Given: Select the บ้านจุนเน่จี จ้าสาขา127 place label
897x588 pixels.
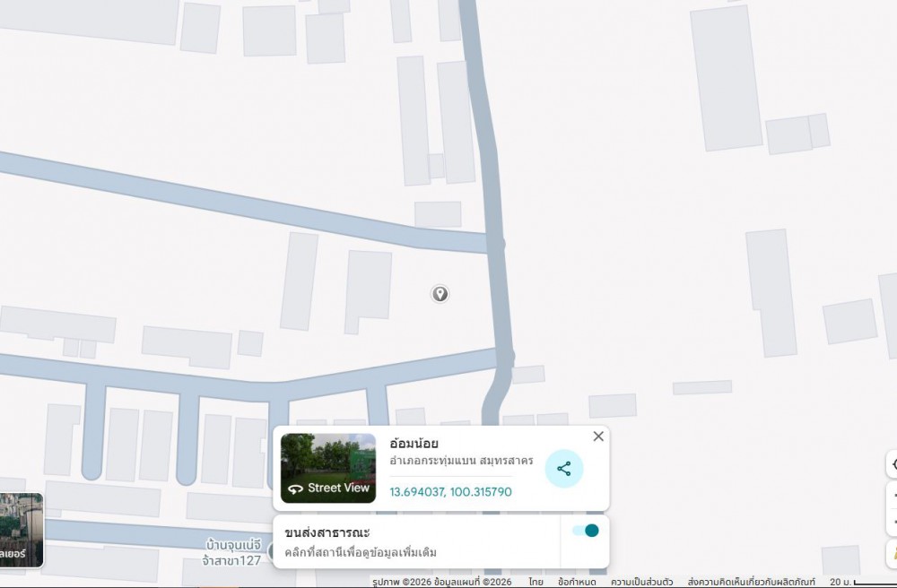Looking at the screenshot, I should pos(231,552).
